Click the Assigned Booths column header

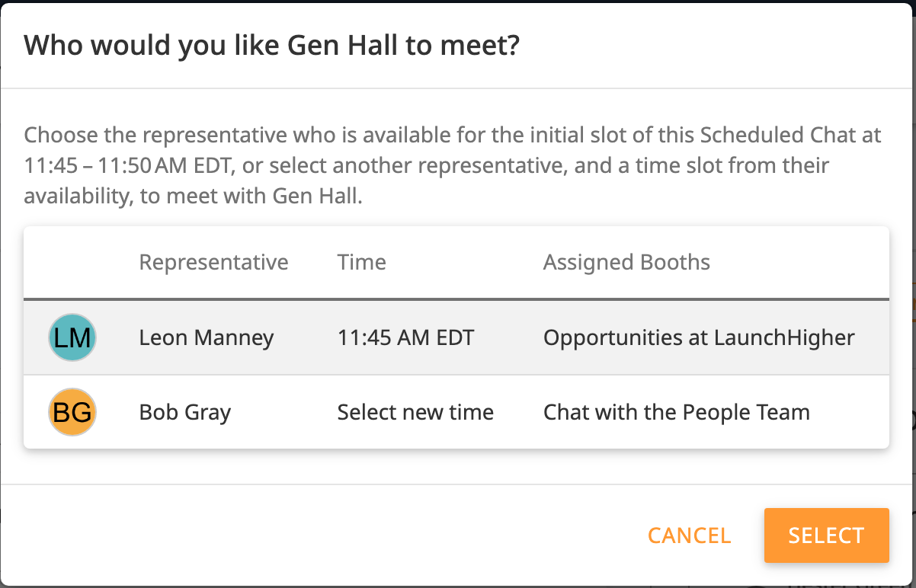[626, 263]
